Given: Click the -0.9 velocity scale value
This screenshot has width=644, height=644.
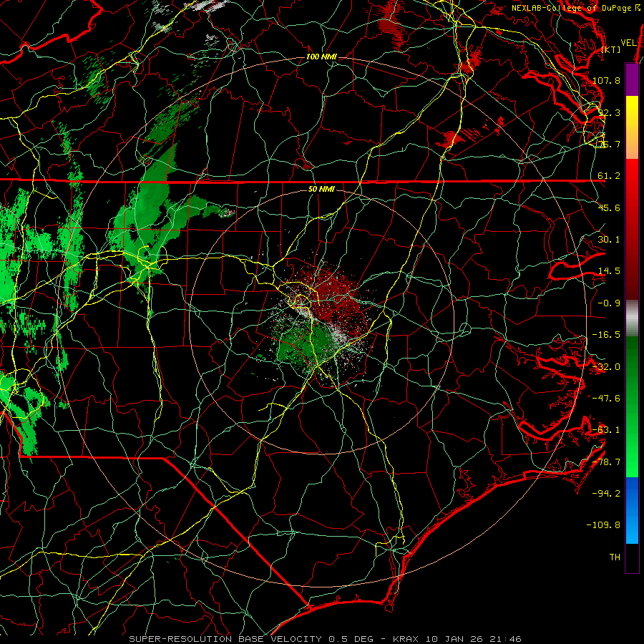Looking at the screenshot, I should [x=609, y=303].
